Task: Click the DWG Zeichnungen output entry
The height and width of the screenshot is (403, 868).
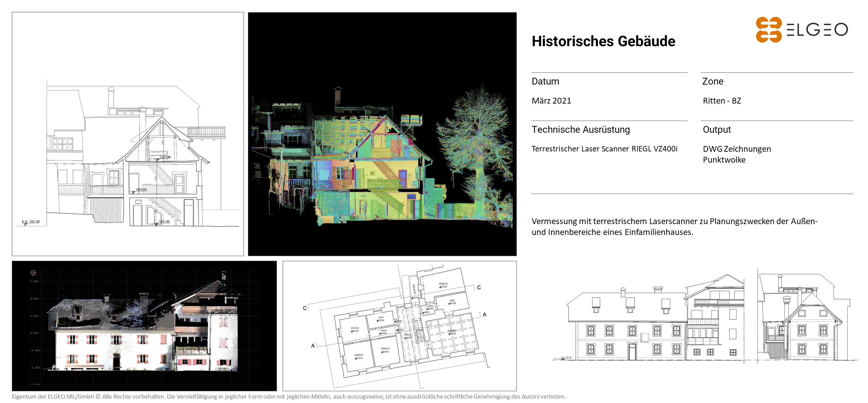Action: point(737,149)
